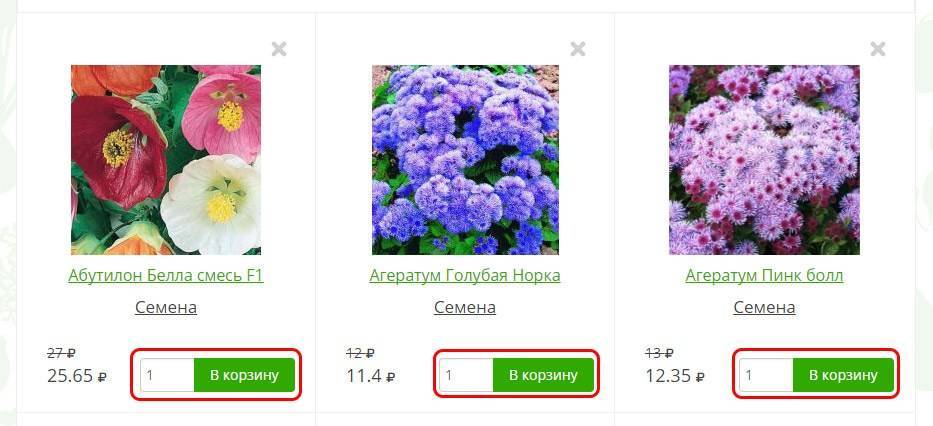Open the Агератум Голубая Норка product image
This screenshot has width=933, height=426.
click(x=465, y=160)
